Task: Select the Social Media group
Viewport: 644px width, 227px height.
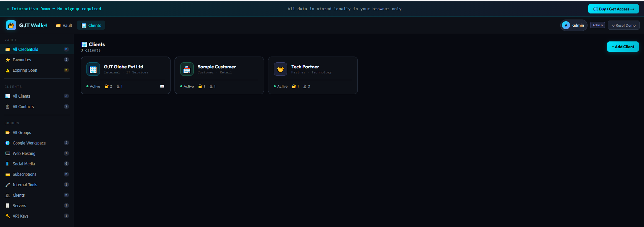Action: (x=37, y=164)
